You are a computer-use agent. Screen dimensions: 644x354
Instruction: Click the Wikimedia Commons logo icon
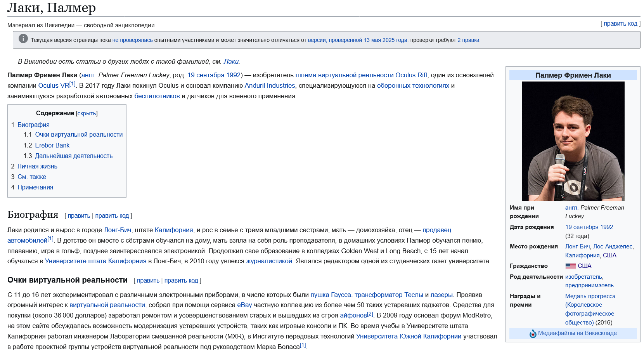[x=533, y=333]
